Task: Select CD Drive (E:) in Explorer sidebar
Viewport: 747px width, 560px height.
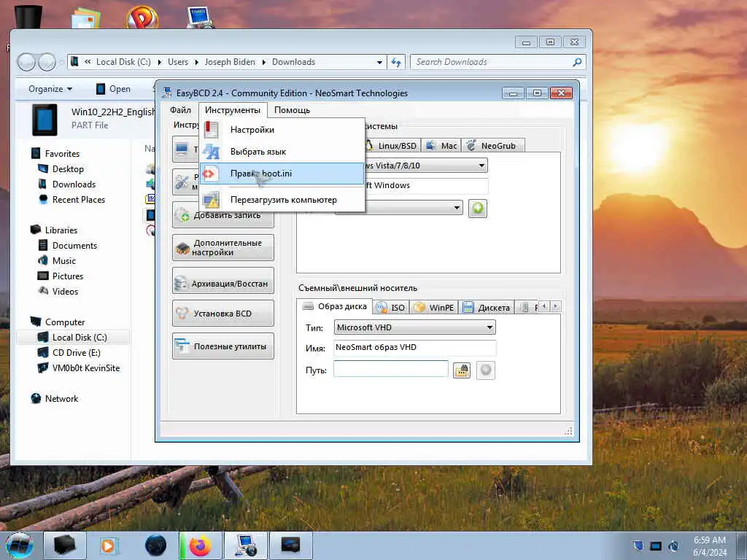Action: pos(76,353)
